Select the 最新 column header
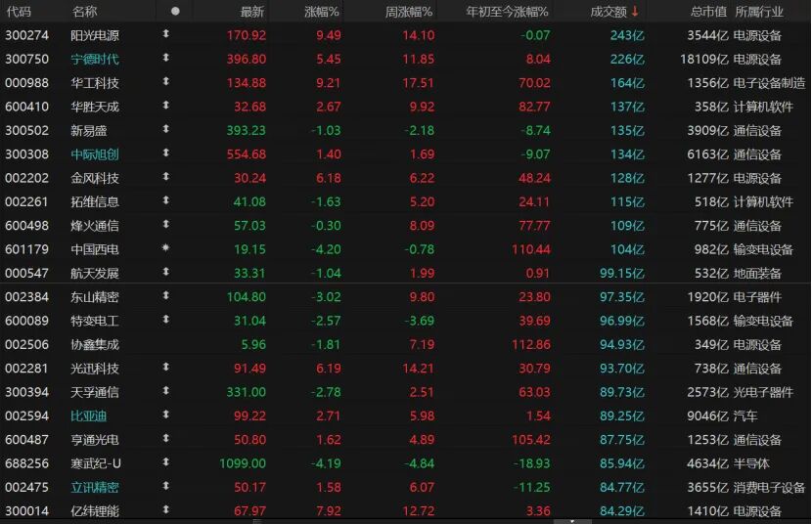The height and width of the screenshot is (524, 812). pyautogui.click(x=252, y=12)
